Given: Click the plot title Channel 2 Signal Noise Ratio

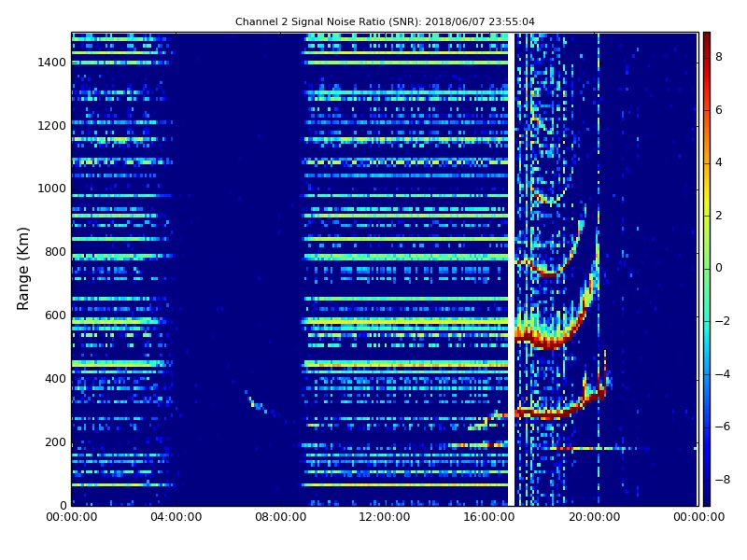Looking at the screenshot, I should (385, 21).
